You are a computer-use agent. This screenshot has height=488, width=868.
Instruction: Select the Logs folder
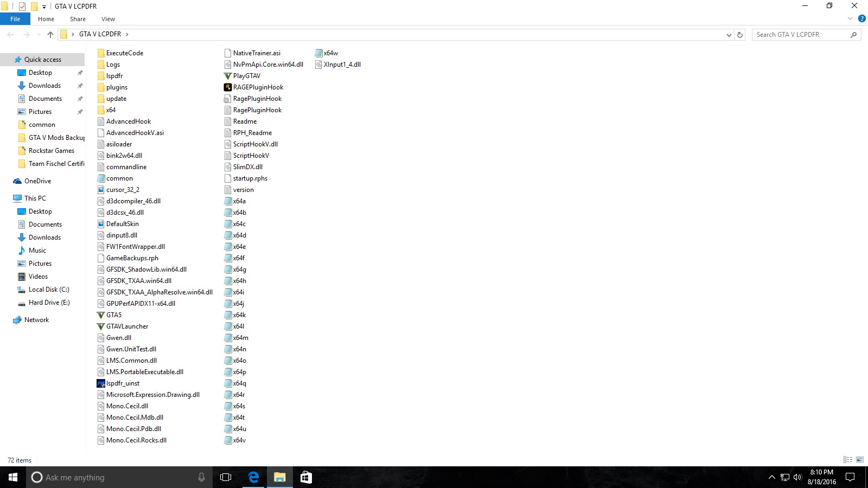[x=108, y=65]
